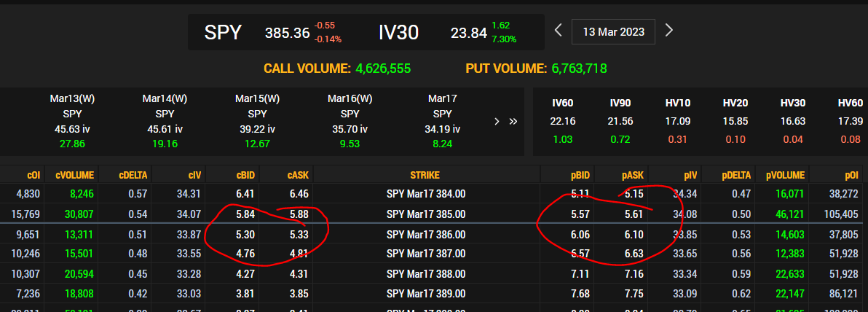Click put bid 6.06 at 386 strike
This screenshot has width=868, height=312.
click(579, 234)
